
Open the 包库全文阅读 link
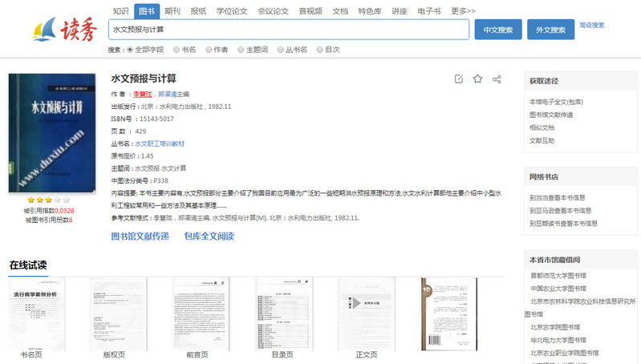tap(209, 237)
